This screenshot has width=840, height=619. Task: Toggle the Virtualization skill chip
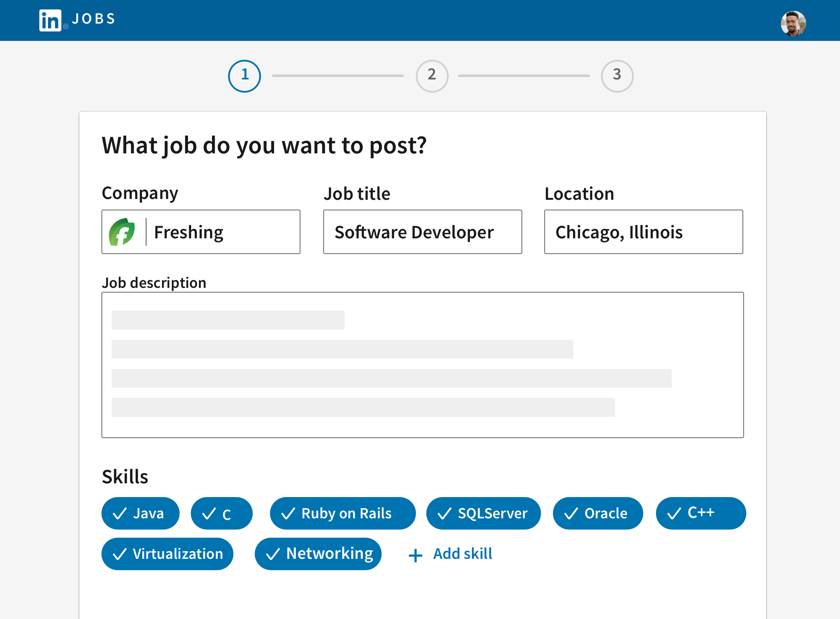pos(167,554)
